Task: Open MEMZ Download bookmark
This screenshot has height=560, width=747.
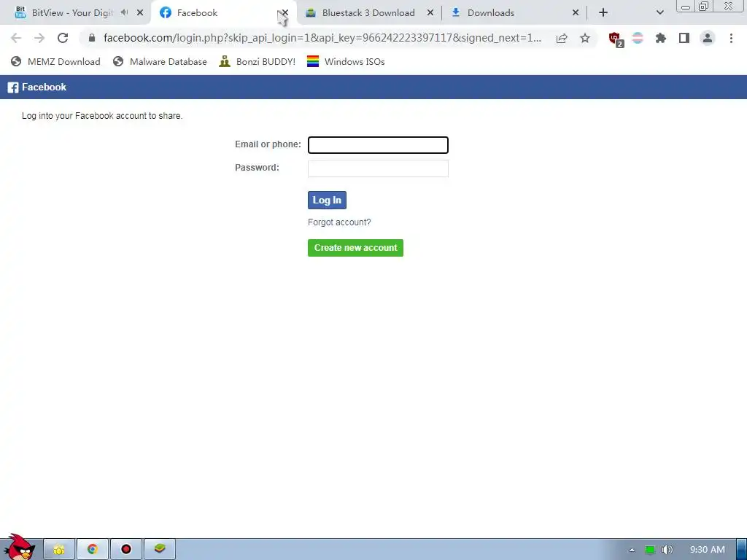Action: click(55, 61)
